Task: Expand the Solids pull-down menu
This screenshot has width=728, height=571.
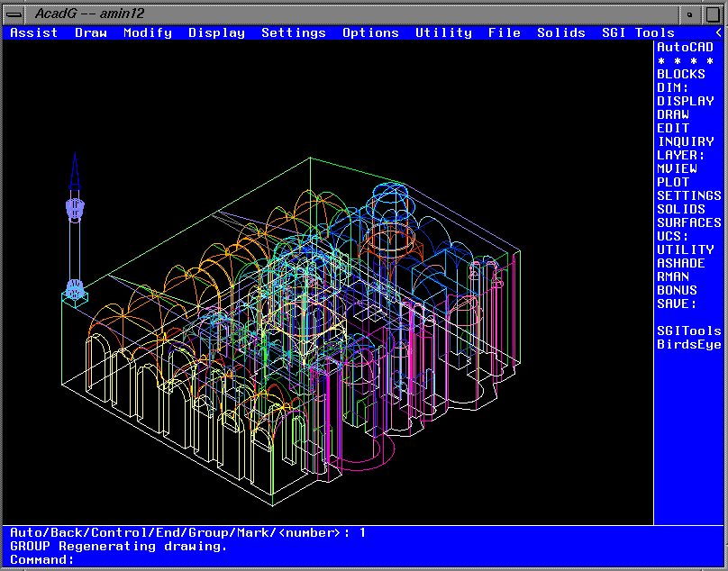Action: click(x=561, y=32)
